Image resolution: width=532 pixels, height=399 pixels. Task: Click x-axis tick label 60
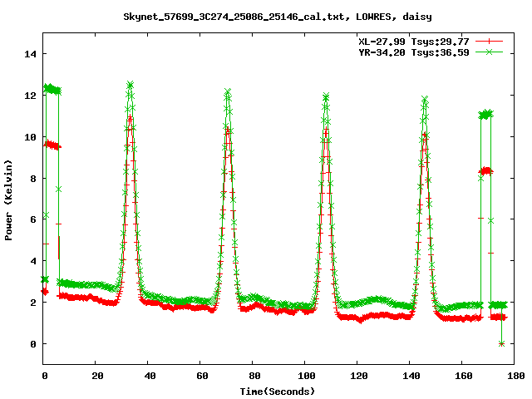point(202,376)
